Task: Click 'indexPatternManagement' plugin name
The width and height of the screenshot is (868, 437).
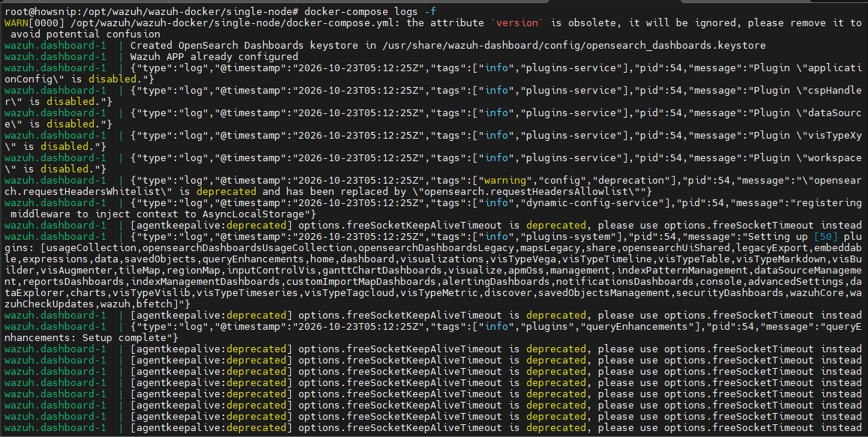Action: pos(682,271)
